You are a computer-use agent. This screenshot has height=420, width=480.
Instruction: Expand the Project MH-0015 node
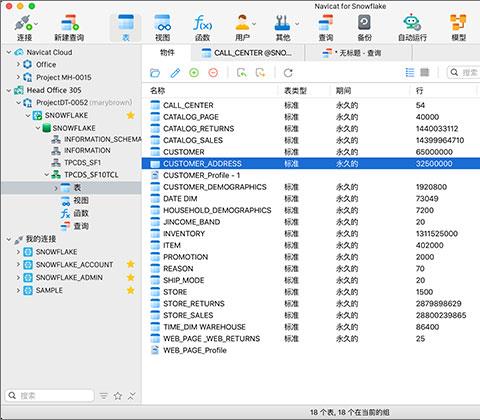click(18, 77)
